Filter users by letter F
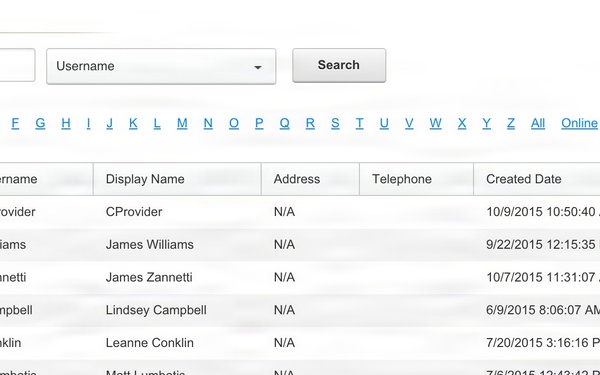 tap(15, 123)
